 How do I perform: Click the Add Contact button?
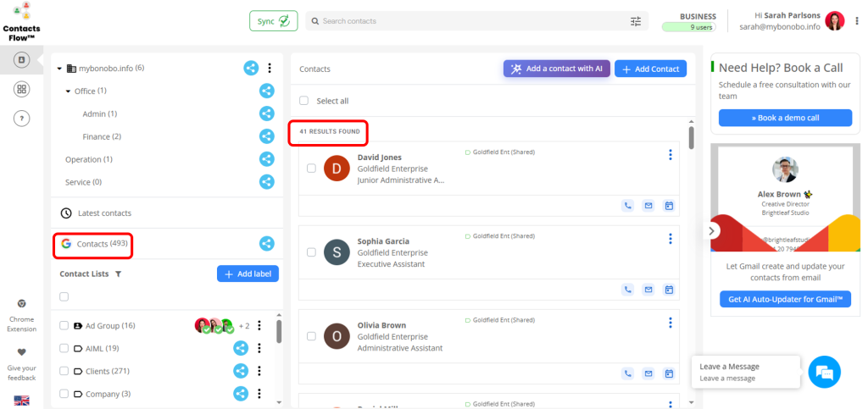[x=650, y=69]
